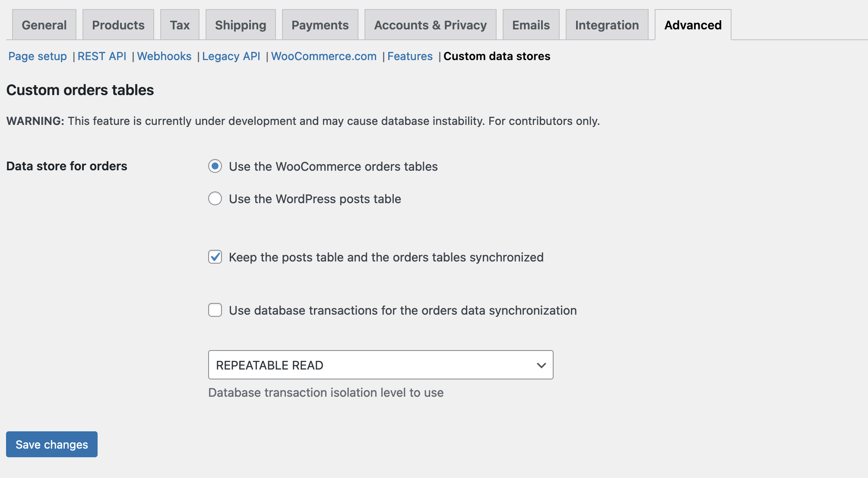Screen dimensions: 868x478
Task: Navigate to the REST API settings
Action: (x=102, y=56)
